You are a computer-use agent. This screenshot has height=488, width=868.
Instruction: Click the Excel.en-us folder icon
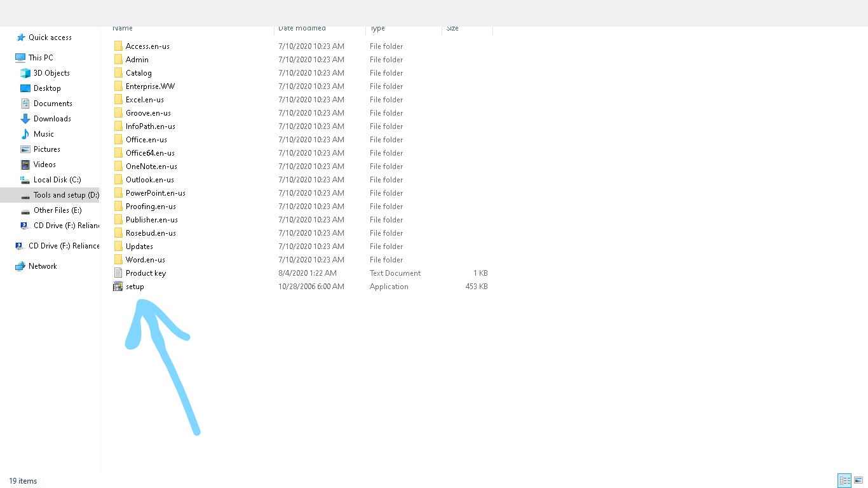[118, 100]
